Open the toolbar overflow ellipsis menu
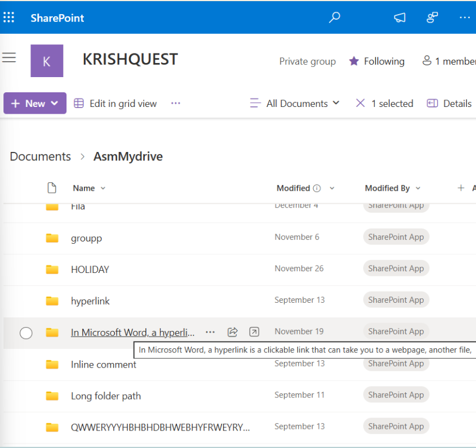 tap(175, 103)
